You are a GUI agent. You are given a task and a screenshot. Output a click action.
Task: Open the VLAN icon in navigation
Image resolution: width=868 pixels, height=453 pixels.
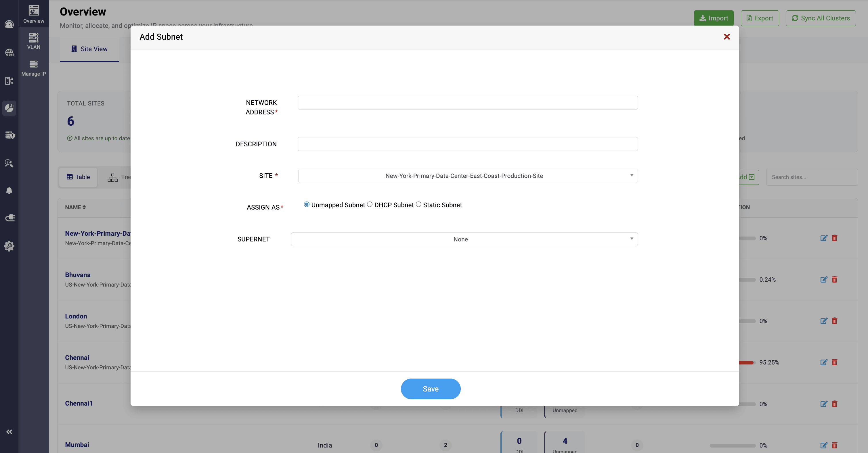click(33, 41)
